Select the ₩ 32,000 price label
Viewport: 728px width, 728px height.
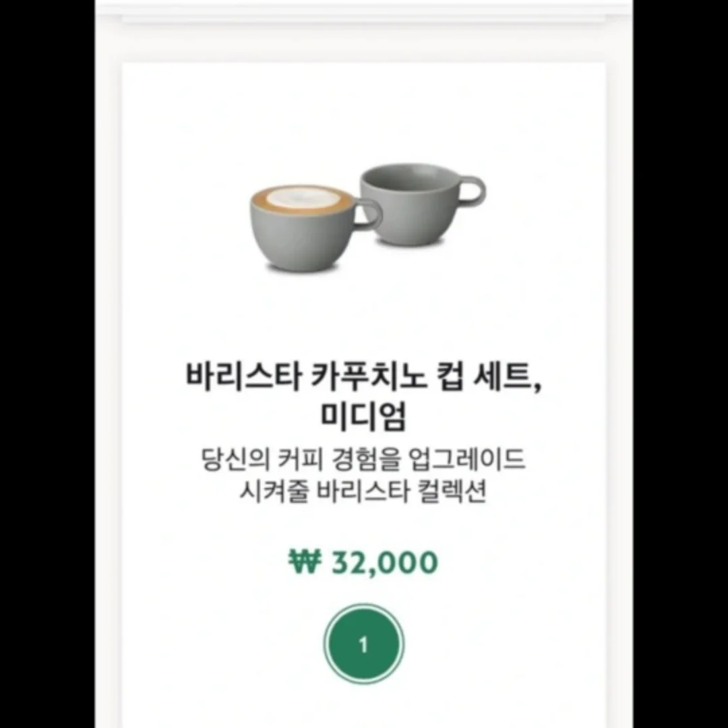pyautogui.click(x=363, y=562)
